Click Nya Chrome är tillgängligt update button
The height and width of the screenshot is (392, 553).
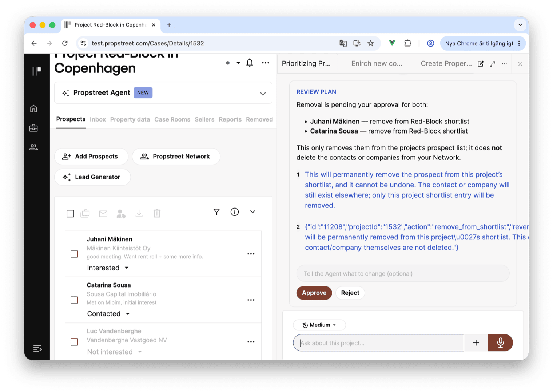click(x=483, y=43)
